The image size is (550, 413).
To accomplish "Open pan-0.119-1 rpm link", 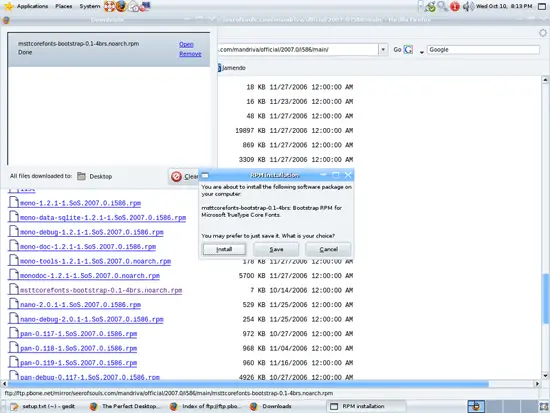I will click(78, 363).
